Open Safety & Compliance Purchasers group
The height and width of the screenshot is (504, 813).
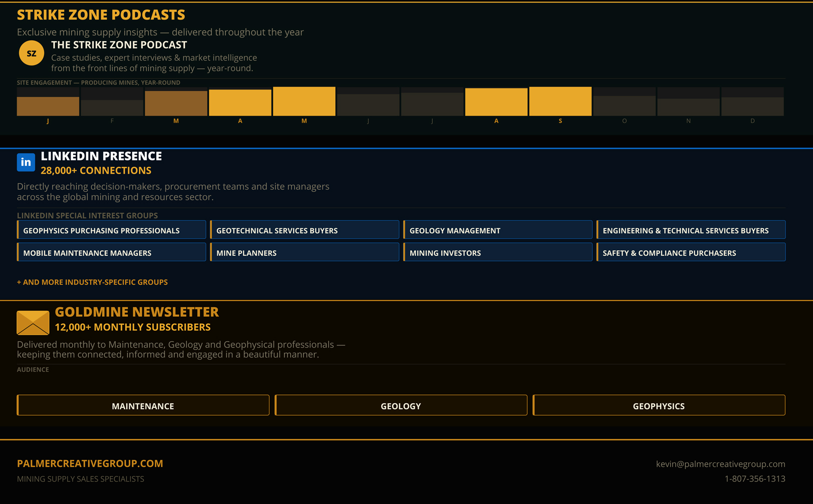[x=691, y=253]
